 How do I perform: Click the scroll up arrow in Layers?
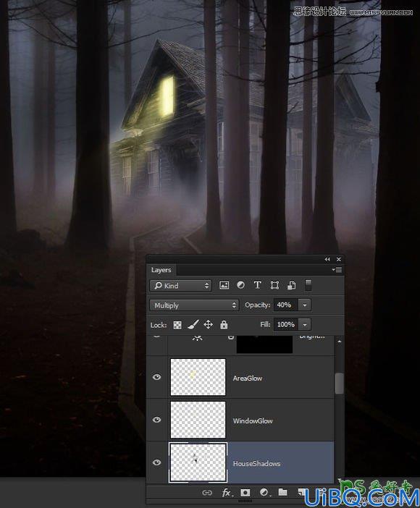(339, 342)
